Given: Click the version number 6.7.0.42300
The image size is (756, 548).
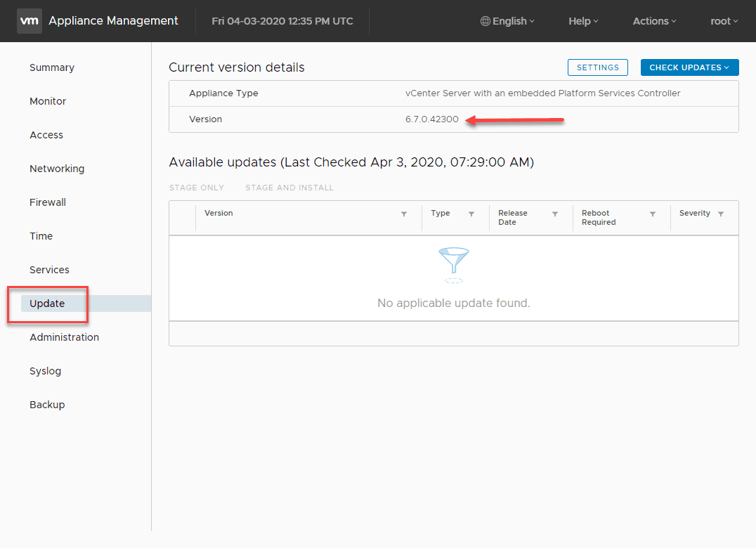Looking at the screenshot, I should [x=432, y=119].
